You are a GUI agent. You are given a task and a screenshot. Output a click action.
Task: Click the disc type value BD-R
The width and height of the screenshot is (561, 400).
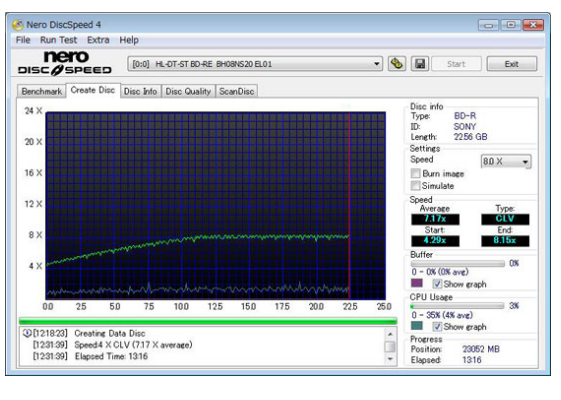tap(465, 116)
